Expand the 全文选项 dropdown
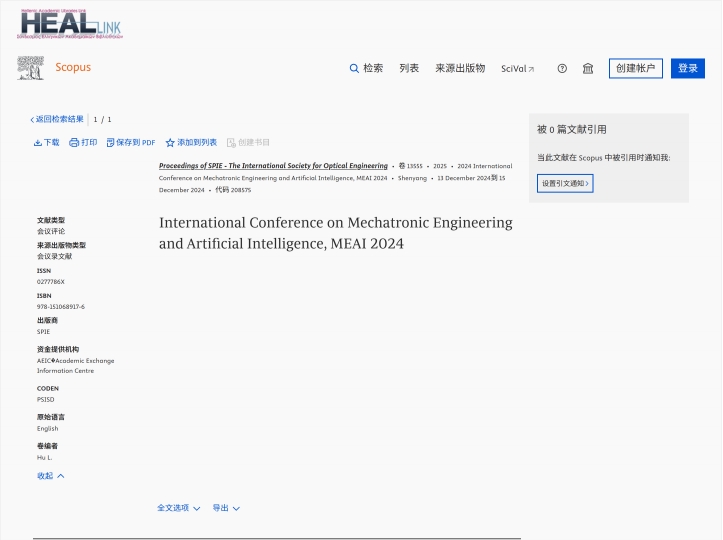Viewport: 723px width, 540px height. click(178, 508)
